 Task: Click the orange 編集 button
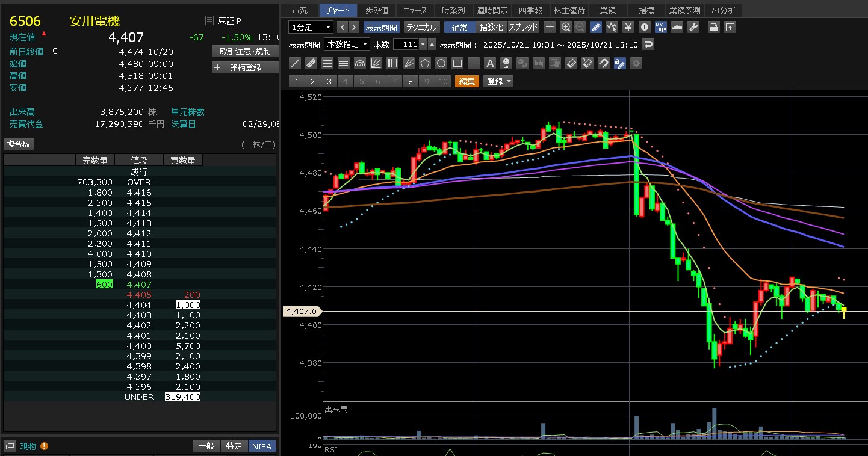[467, 81]
